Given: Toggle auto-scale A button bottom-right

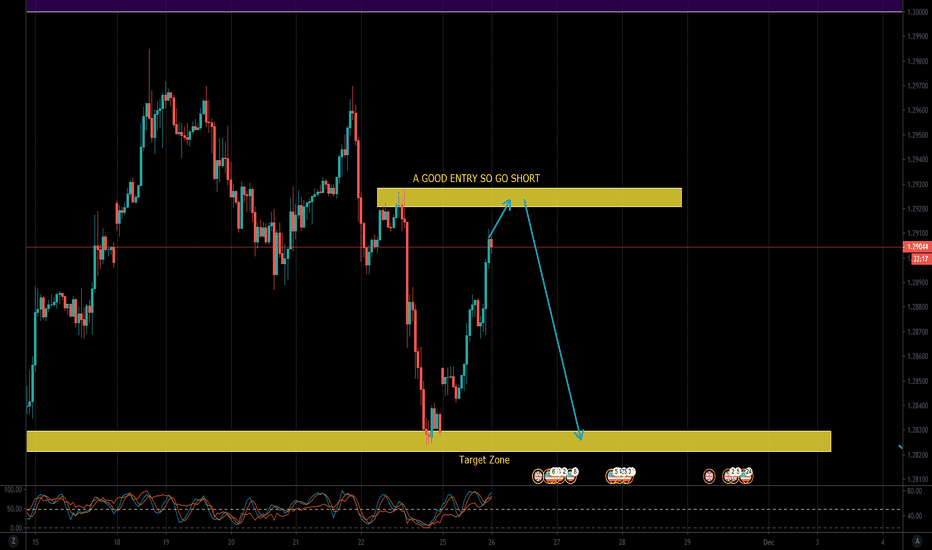Looking at the screenshot, I should 916,541.
